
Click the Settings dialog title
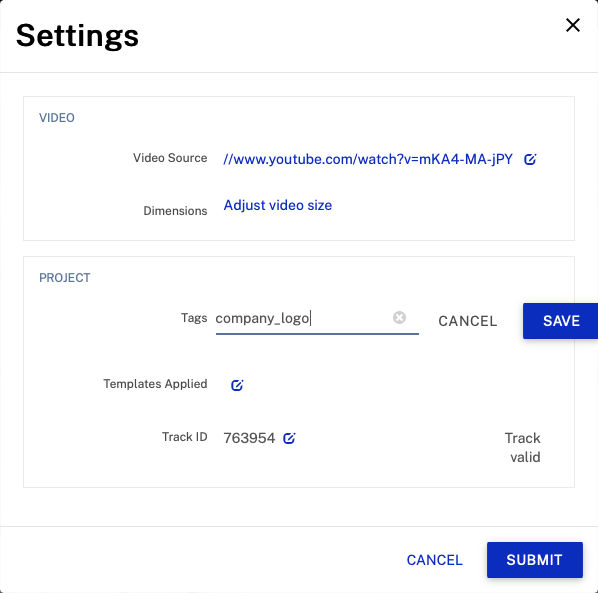tap(77, 35)
